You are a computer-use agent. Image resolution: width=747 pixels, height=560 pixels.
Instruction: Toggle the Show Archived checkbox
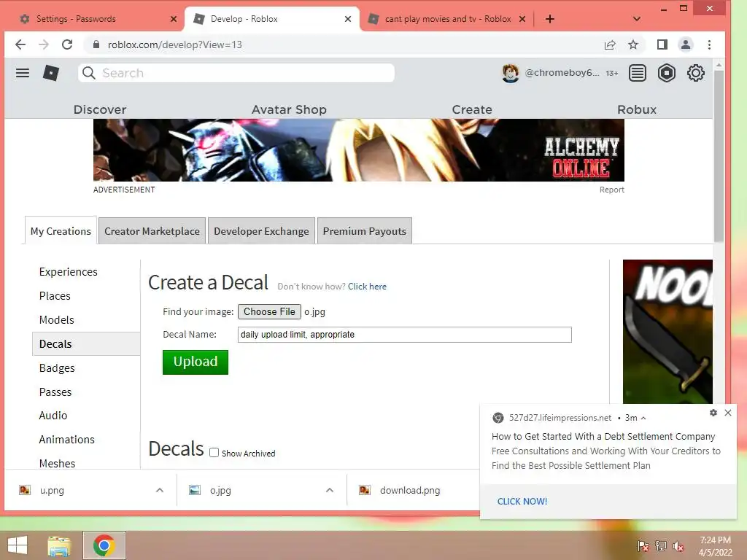(x=214, y=453)
